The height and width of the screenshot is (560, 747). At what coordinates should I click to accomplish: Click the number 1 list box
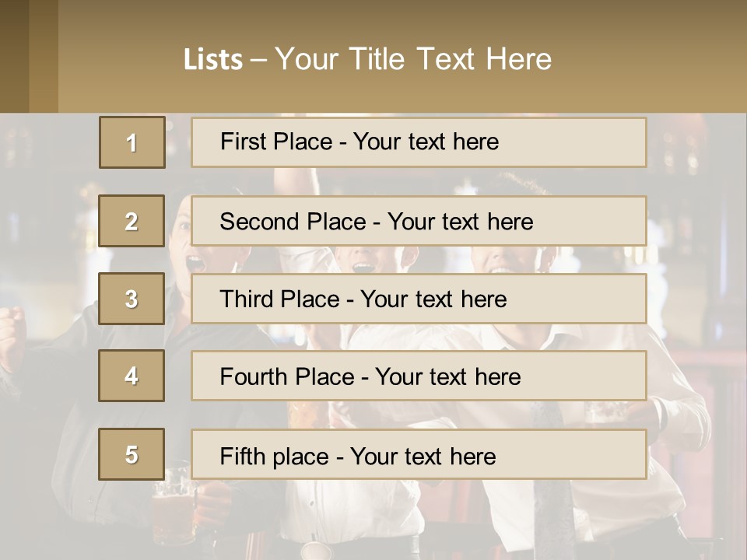click(132, 142)
